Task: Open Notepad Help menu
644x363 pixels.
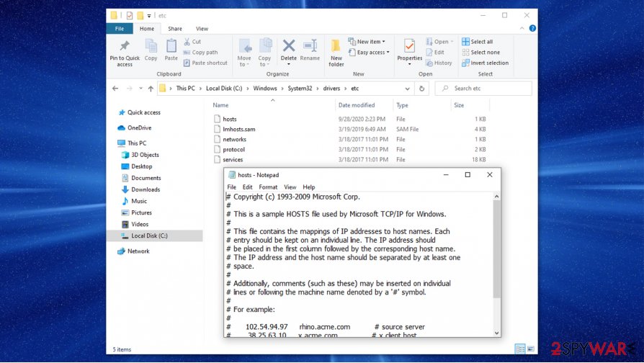Action: click(309, 187)
